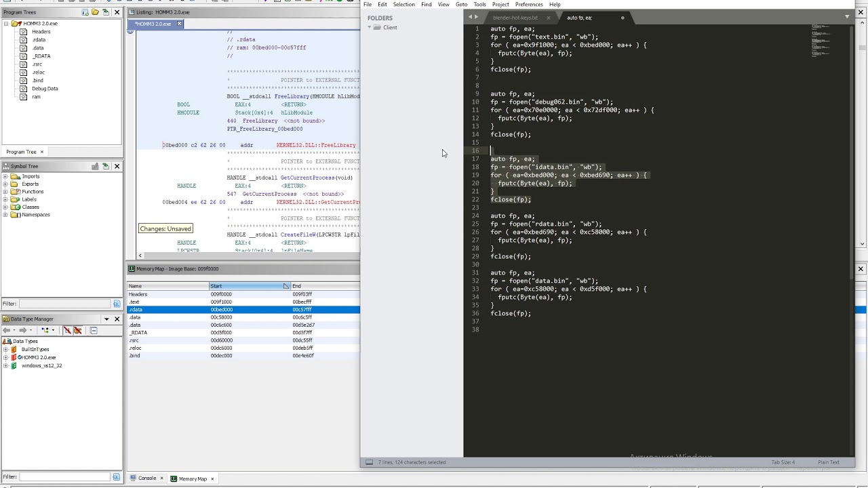Click the open folder icon in Program Trees
This screenshot has width=868, height=488.
pos(95,12)
